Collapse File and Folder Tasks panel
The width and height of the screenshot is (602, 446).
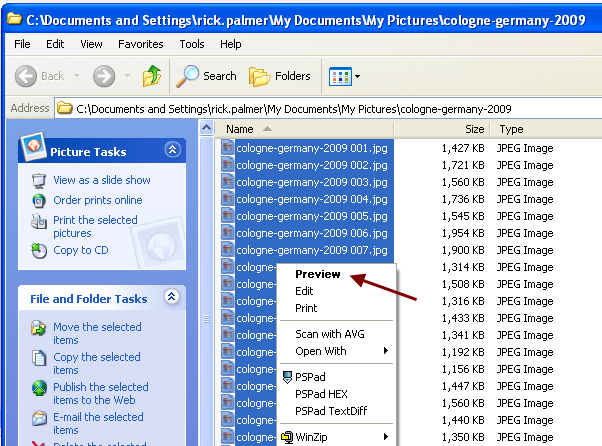pyautogui.click(x=172, y=297)
